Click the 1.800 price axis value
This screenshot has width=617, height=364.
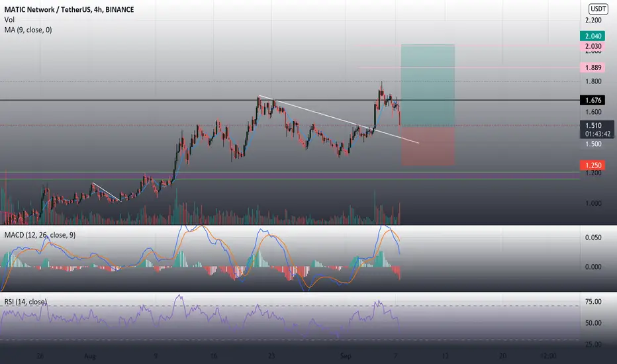(593, 81)
